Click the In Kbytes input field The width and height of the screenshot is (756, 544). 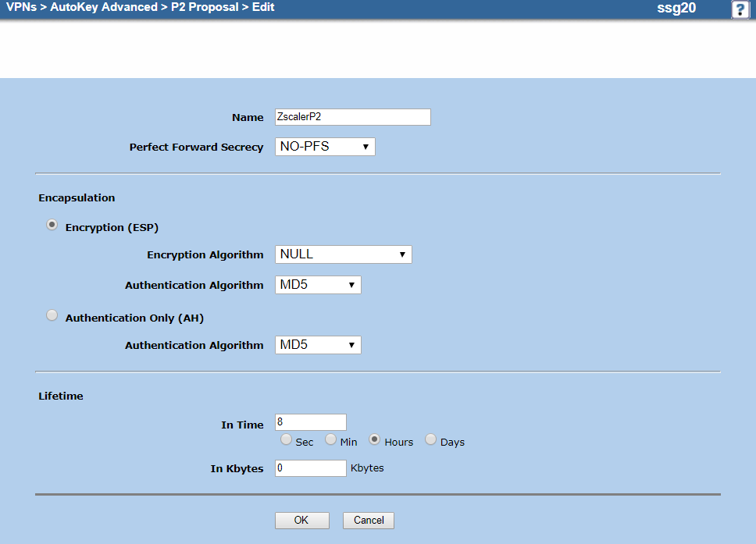click(x=310, y=468)
